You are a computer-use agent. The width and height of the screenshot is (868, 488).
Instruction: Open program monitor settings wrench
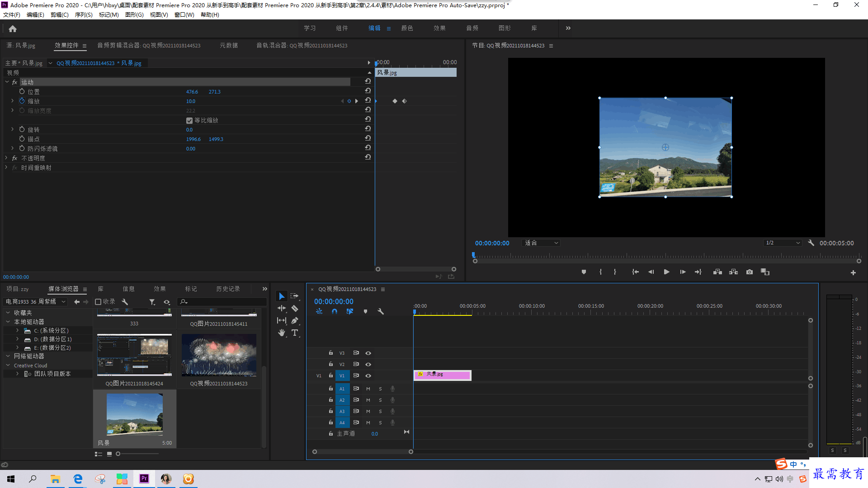[811, 243]
